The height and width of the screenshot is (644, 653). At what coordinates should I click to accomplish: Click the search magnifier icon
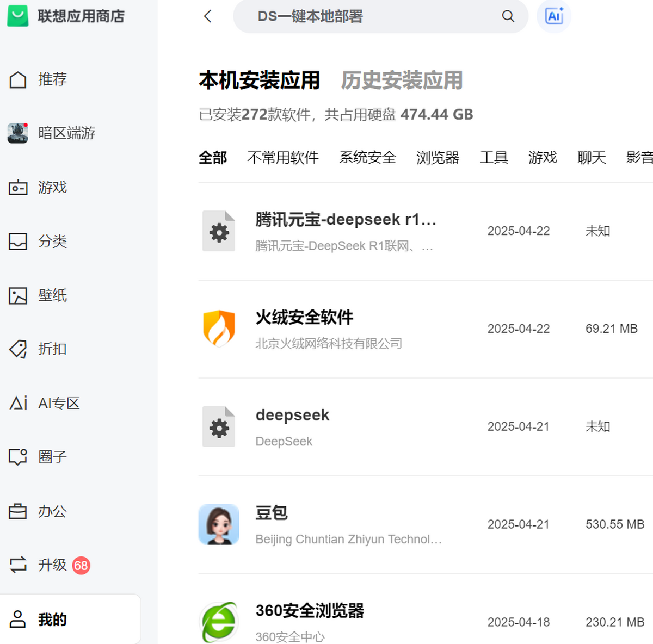click(x=508, y=16)
